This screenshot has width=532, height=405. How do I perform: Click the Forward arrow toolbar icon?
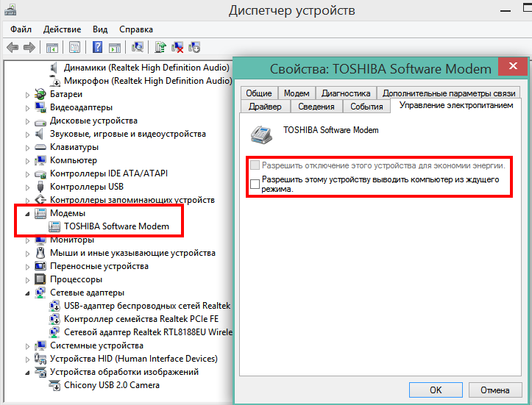click(29, 47)
